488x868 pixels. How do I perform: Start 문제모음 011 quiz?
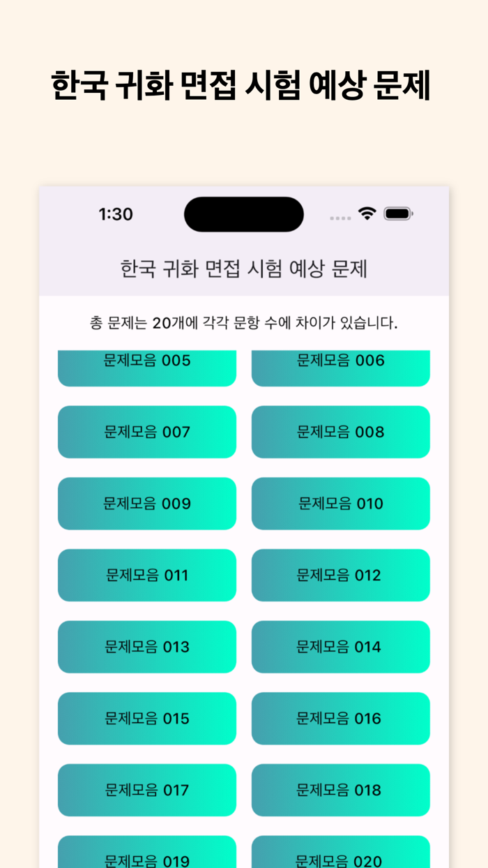click(x=146, y=575)
